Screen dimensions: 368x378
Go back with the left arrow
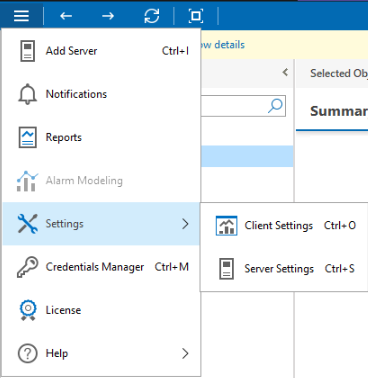coord(66,16)
